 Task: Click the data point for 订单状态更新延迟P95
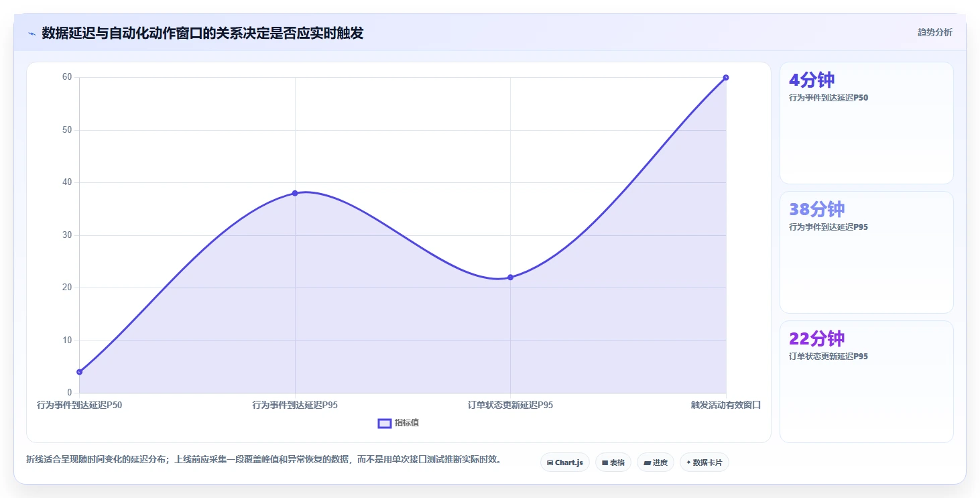(x=510, y=277)
